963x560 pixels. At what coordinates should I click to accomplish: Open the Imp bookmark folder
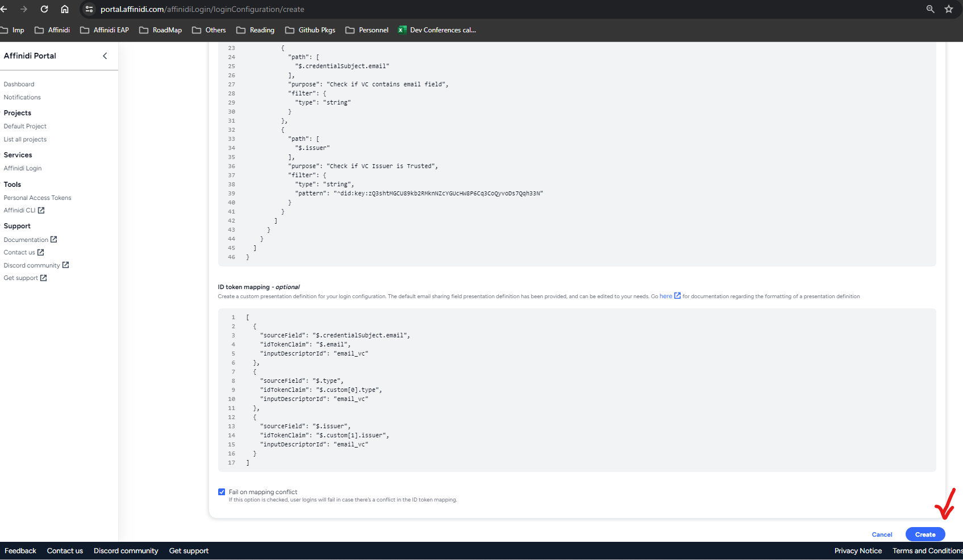click(x=12, y=30)
